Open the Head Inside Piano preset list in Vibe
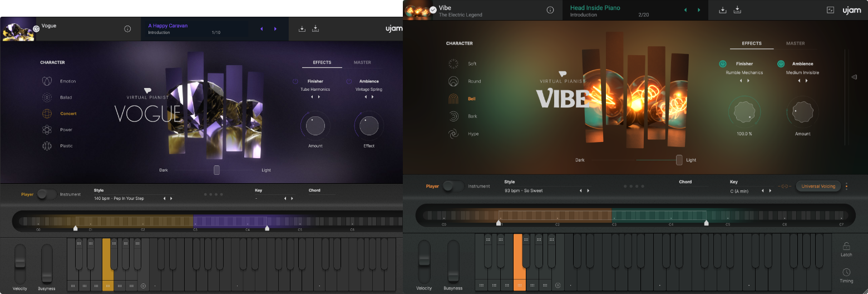The height and width of the screenshot is (294, 868). 595,8
